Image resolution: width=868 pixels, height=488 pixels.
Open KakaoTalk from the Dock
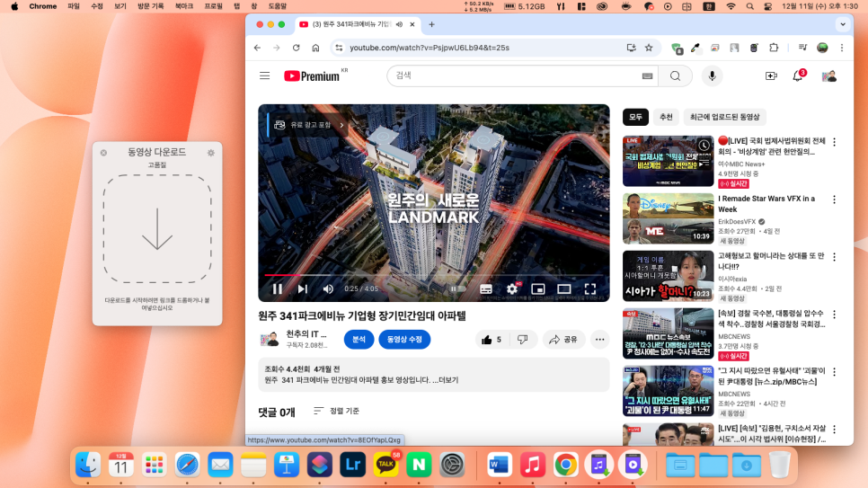pyautogui.click(x=385, y=464)
